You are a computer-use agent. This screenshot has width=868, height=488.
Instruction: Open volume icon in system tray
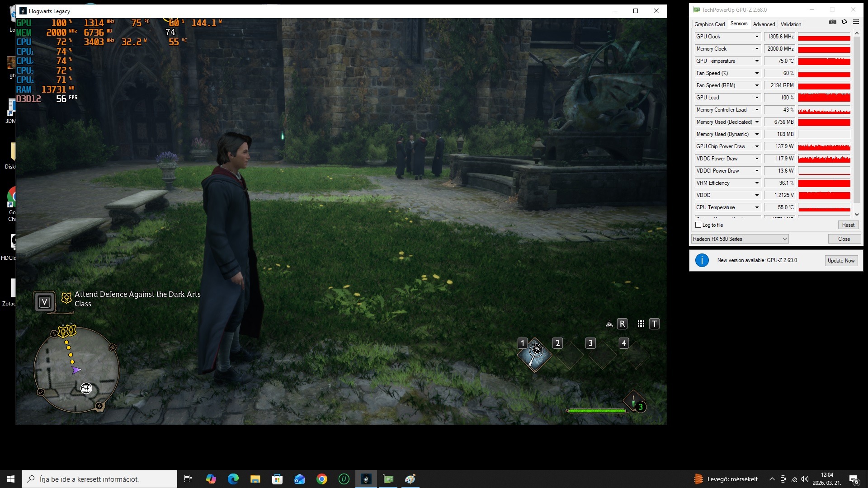pos(805,479)
